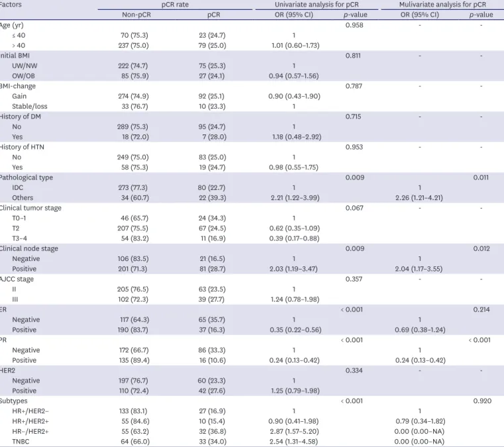Viewport: 504px width, 447px height.
Task: Click the "History of HTN" heading
Action: pyautogui.click(x=22, y=147)
